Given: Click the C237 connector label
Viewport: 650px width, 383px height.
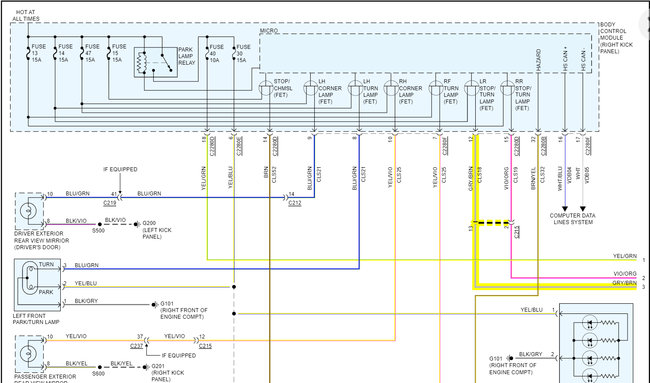Looking at the screenshot, I should (136, 346).
